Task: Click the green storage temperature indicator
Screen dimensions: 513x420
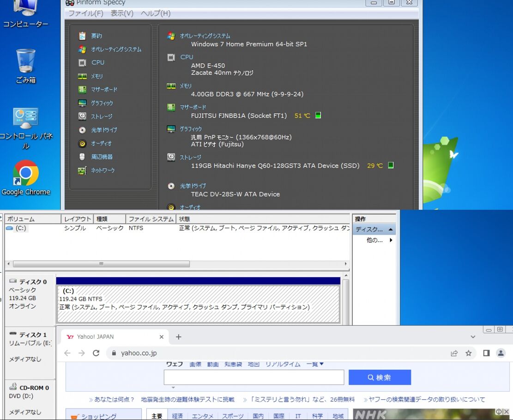Action: point(391,165)
